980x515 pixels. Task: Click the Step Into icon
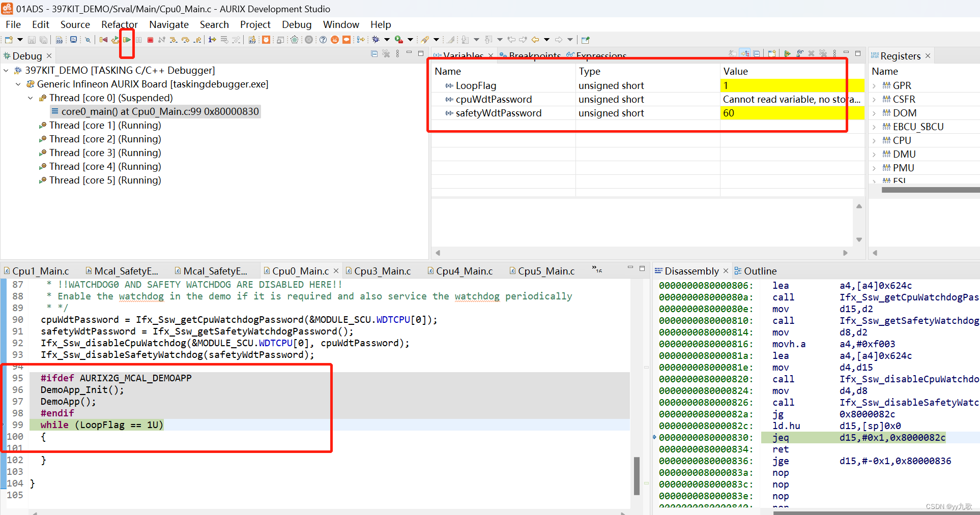(174, 40)
